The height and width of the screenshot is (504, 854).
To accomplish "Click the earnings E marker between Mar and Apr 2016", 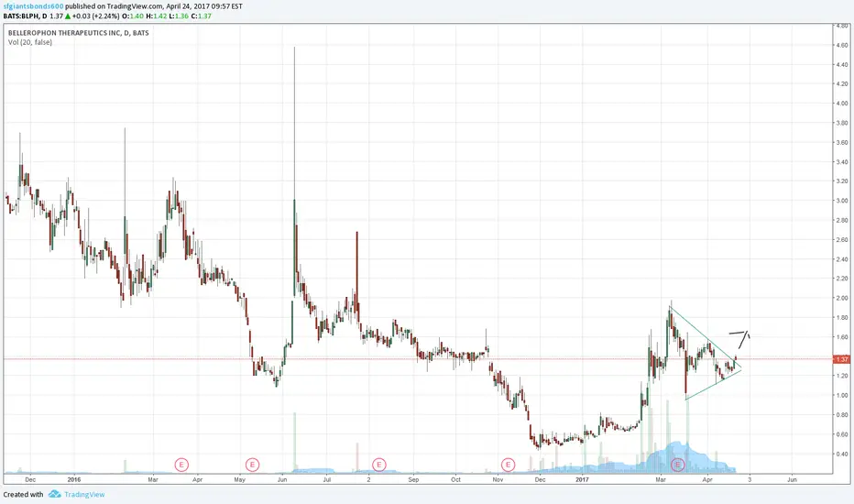I will [x=181, y=465].
